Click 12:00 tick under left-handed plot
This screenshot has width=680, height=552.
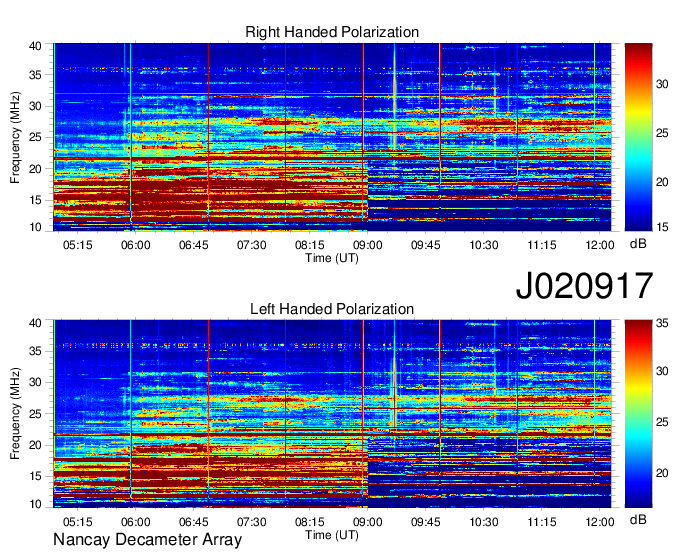click(600, 522)
